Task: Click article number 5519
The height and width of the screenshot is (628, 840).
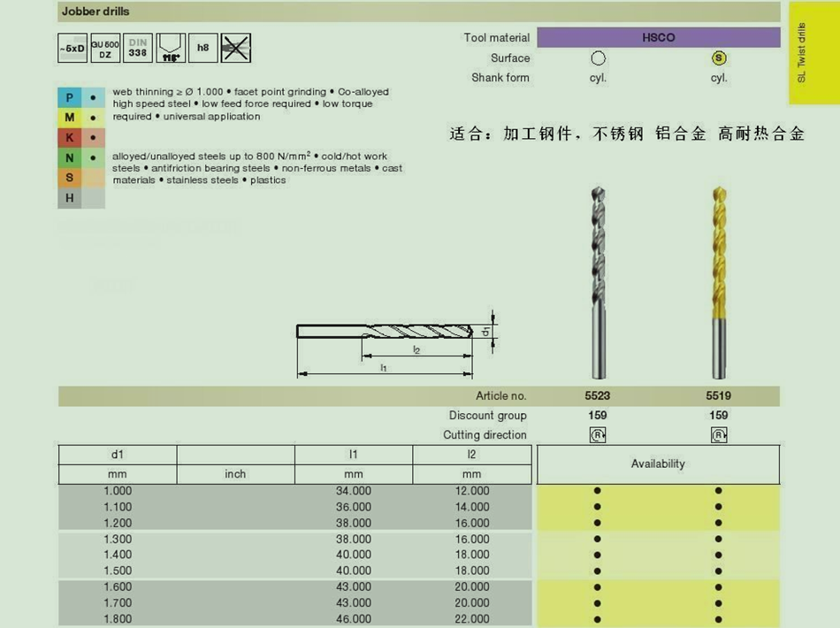Action: [x=719, y=395]
